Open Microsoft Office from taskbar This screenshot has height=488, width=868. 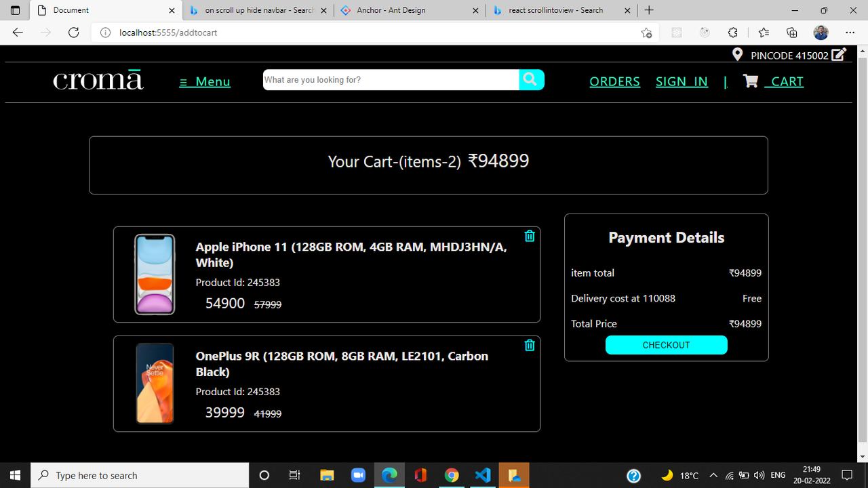pyautogui.click(x=420, y=475)
